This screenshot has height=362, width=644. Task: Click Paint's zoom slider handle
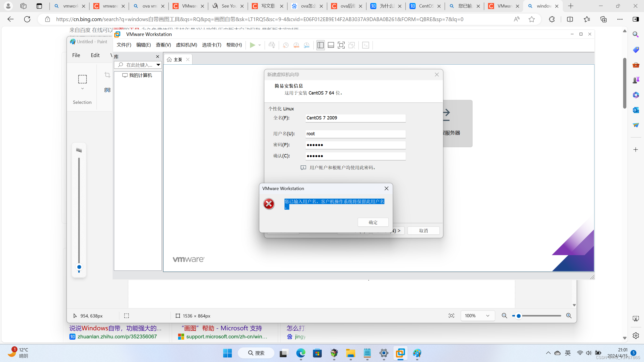(518, 316)
